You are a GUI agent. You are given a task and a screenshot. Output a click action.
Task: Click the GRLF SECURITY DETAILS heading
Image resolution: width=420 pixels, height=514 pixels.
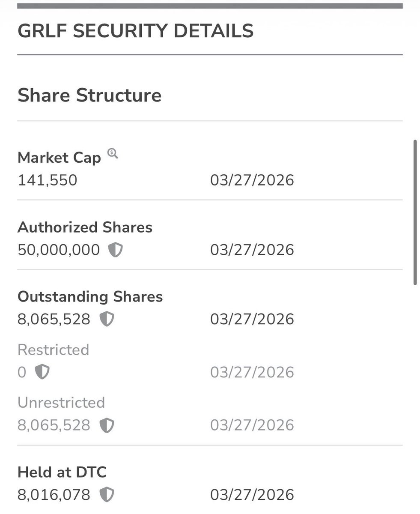(135, 31)
